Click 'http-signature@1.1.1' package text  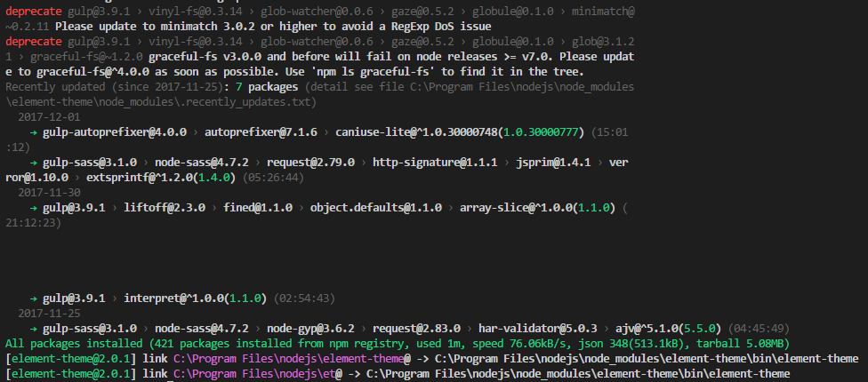435,163
